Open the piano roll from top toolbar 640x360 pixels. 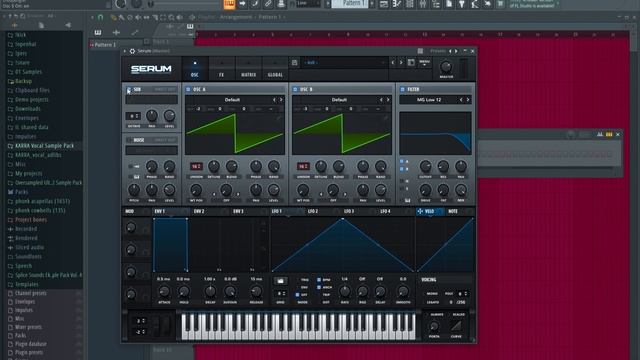396,4
